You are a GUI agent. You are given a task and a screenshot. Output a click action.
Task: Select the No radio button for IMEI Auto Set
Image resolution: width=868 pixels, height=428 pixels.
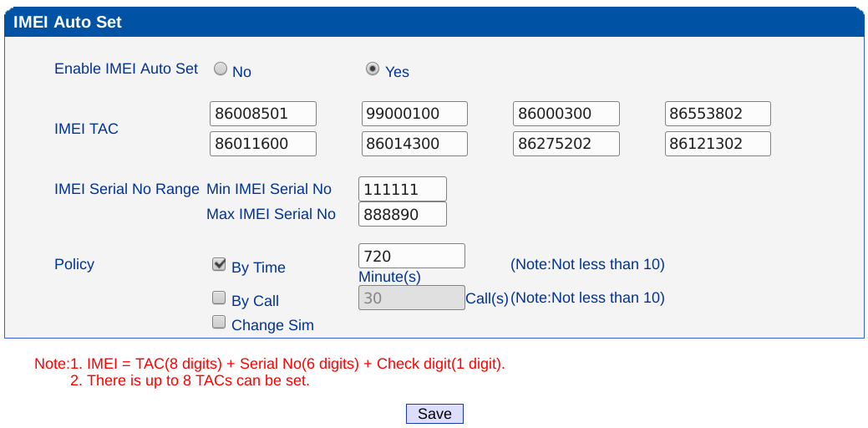click(x=221, y=69)
